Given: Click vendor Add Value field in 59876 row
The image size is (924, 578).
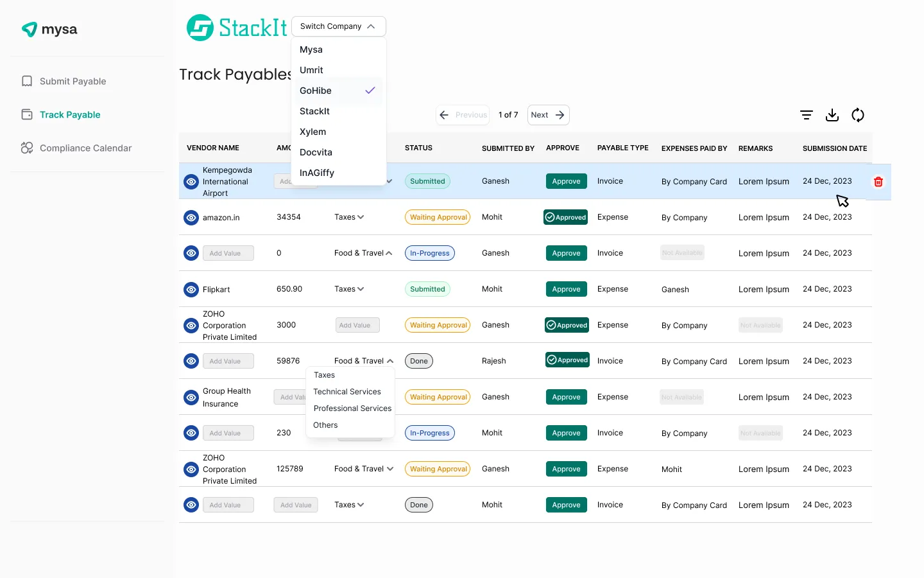Looking at the screenshot, I should (228, 361).
